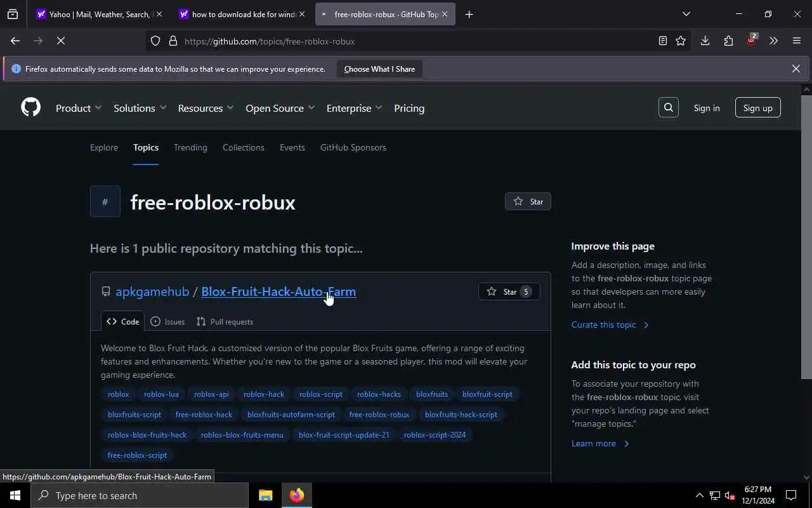812x508 pixels.
Task: Show more toolbar tools chevron
Action: point(773,41)
